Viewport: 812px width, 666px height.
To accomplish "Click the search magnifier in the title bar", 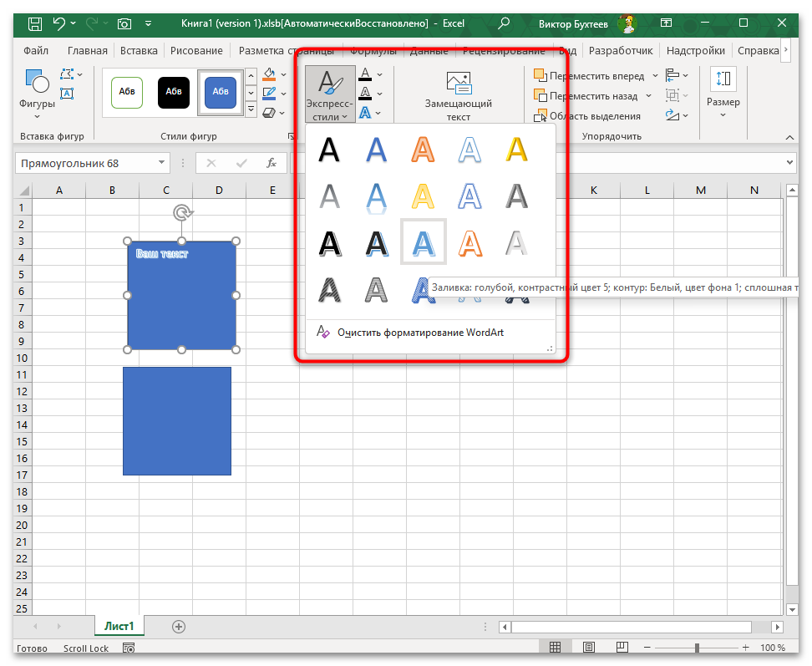I will point(504,23).
